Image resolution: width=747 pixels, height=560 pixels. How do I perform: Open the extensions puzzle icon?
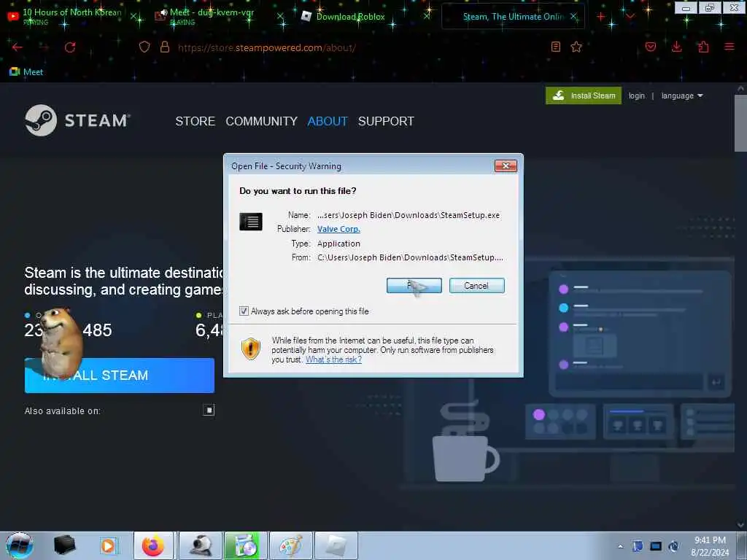[703, 47]
